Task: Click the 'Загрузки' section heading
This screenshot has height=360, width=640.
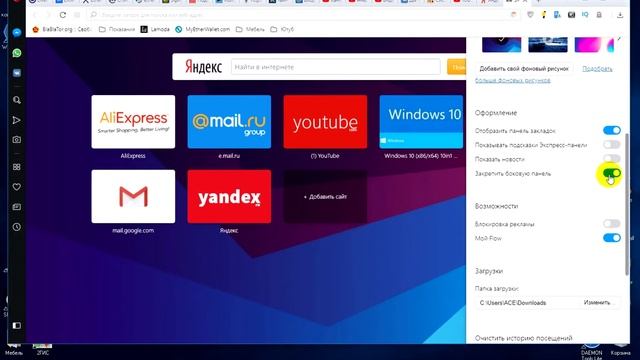Action: [489, 271]
